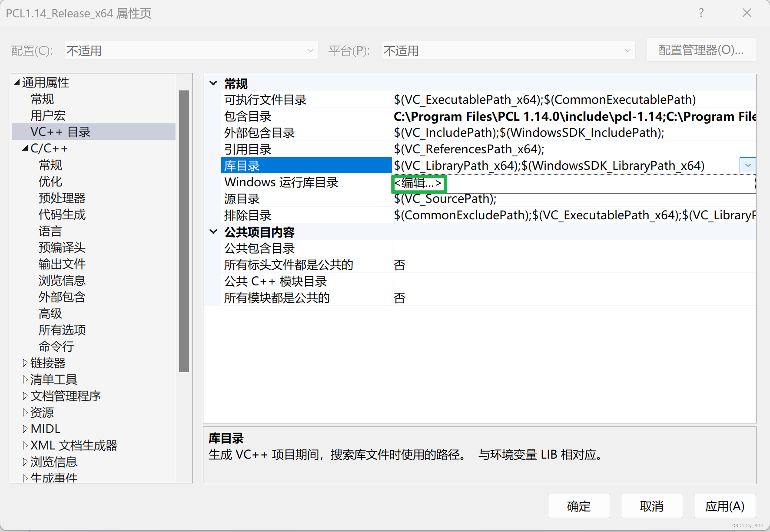The width and height of the screenshot is (770, 532).
Task: Click the help question mark icon
Action: (x=701, y=13)
